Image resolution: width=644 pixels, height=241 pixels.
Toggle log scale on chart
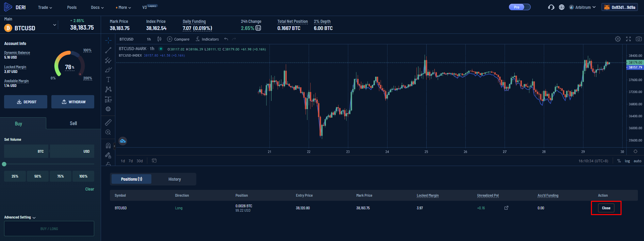627,161
